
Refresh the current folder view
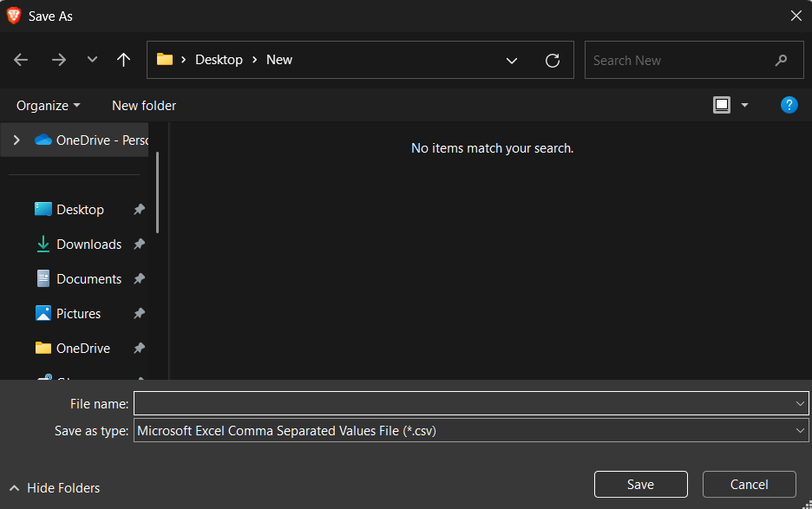pos(552,60)
